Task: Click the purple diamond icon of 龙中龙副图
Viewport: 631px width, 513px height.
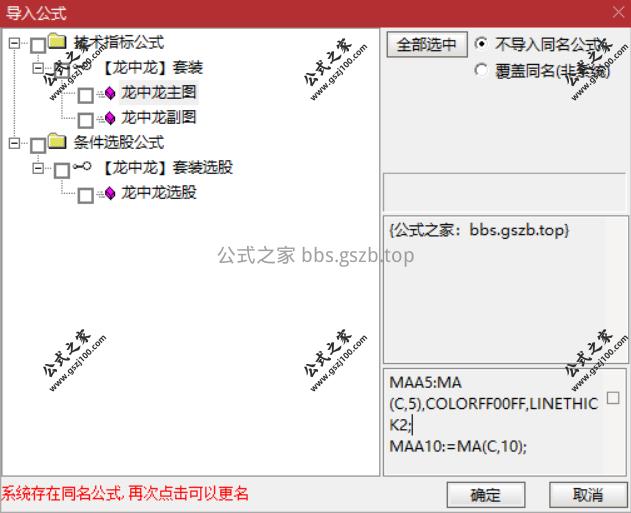Action: click(110, 118)
